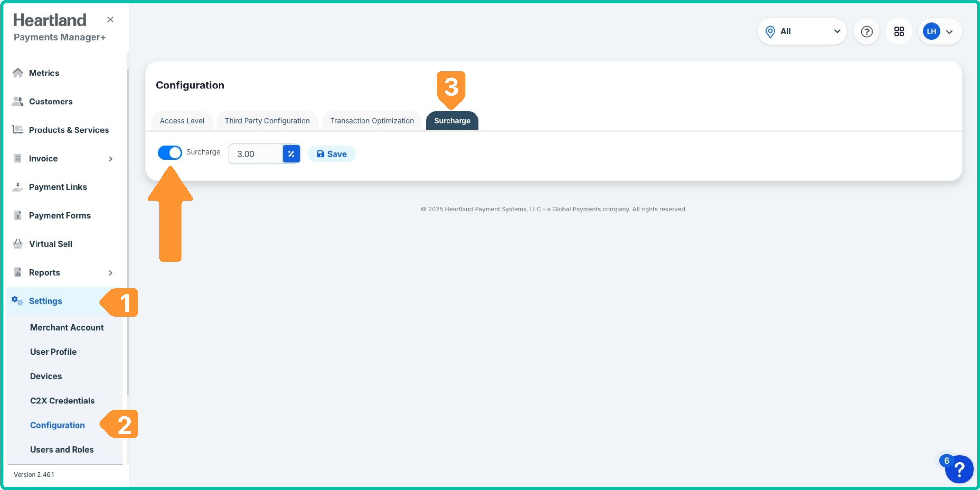Expand the Reports submenu chevron

pos(110,273)
